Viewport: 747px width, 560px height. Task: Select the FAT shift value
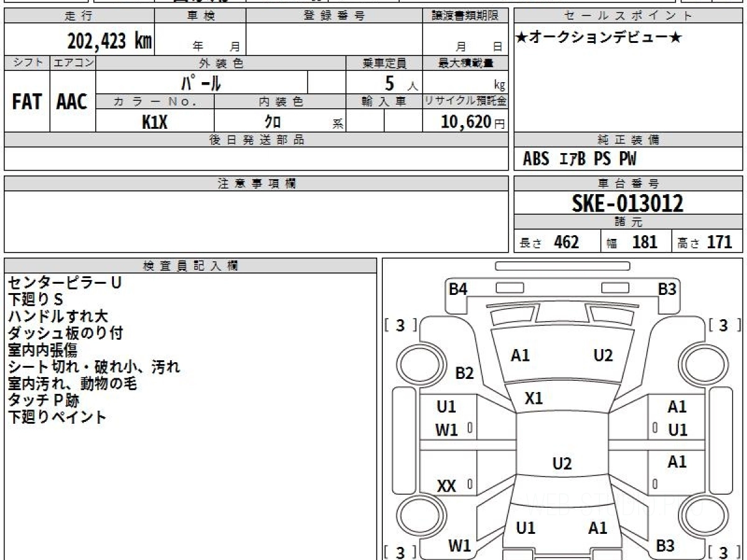tap(27, 102)
